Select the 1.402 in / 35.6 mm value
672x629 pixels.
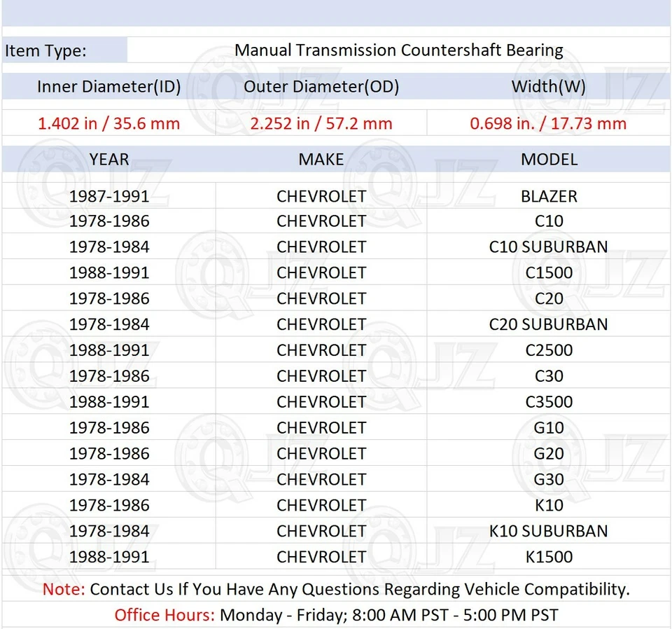pos(108,123)
